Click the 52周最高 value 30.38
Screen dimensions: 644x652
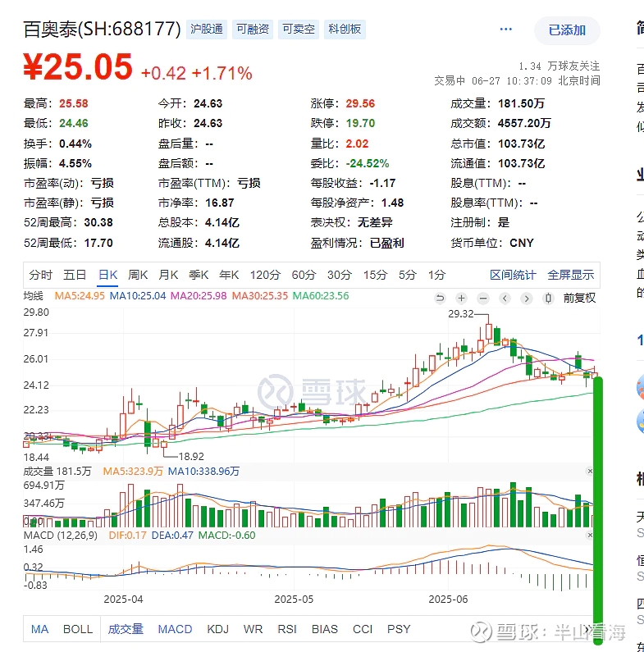pyautogui.click(x=98, y=223)
